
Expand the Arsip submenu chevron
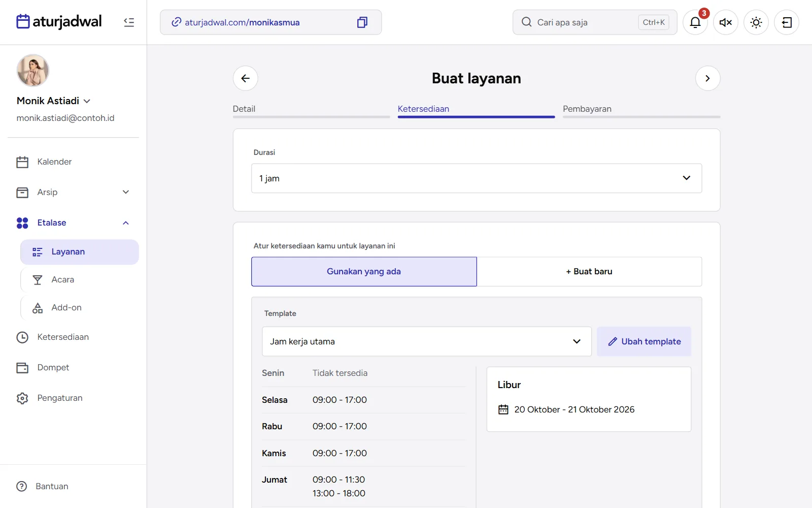point(126,192)
